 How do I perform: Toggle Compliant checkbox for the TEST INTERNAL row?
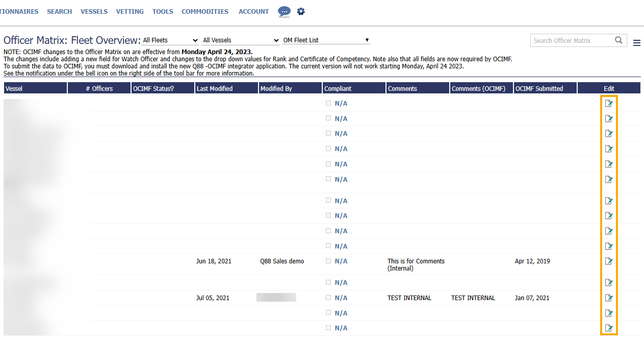click(x=328, y=298)
